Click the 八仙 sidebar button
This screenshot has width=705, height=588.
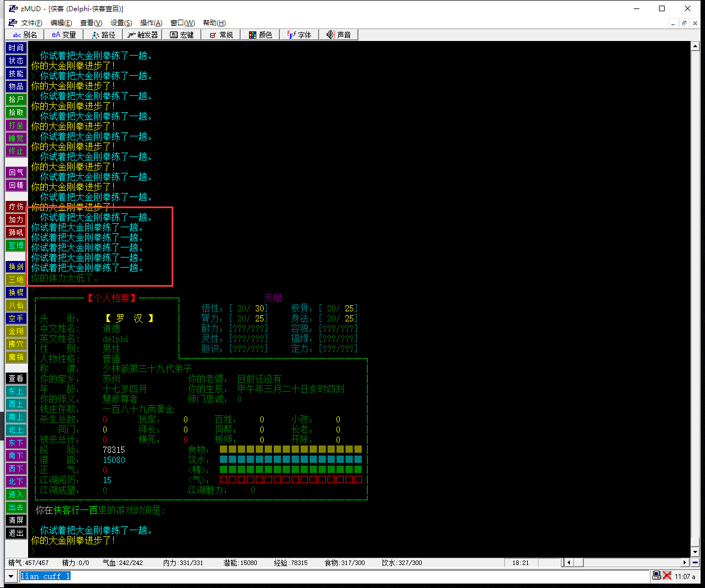16,305
